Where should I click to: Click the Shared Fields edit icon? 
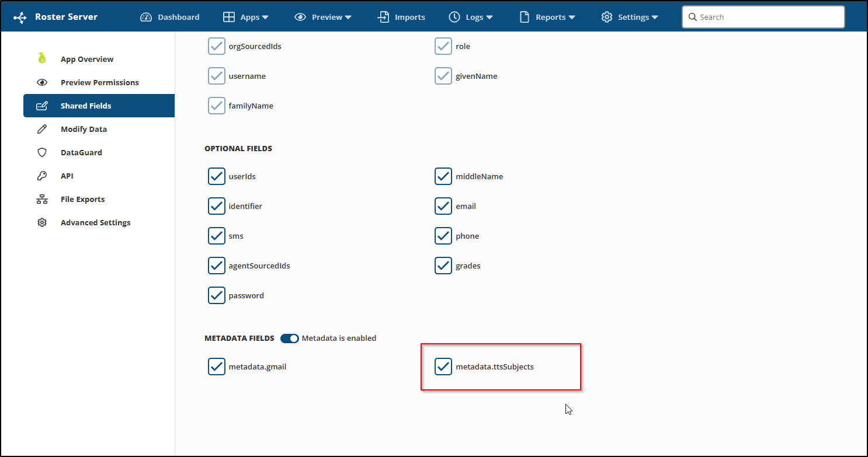point(42,106)
